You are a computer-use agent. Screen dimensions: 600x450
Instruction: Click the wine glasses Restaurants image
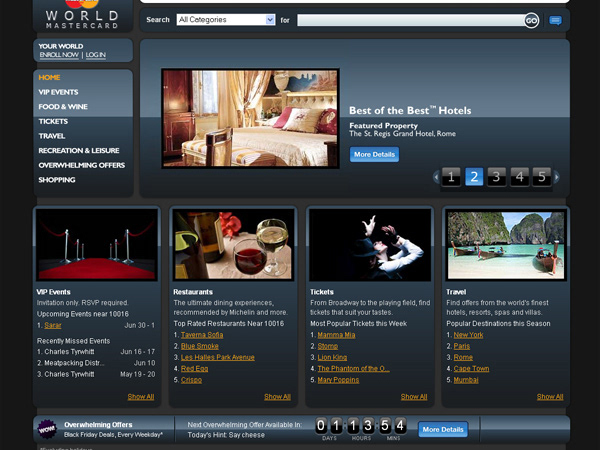point(233,245)
